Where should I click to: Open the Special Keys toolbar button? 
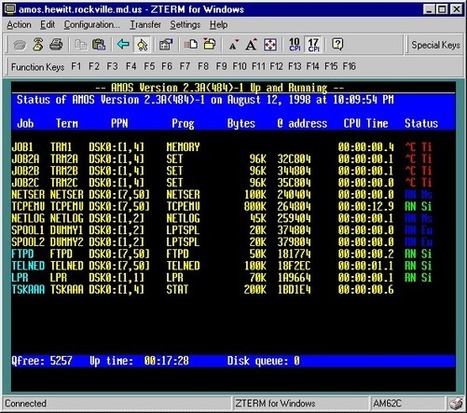click(435, 45)
